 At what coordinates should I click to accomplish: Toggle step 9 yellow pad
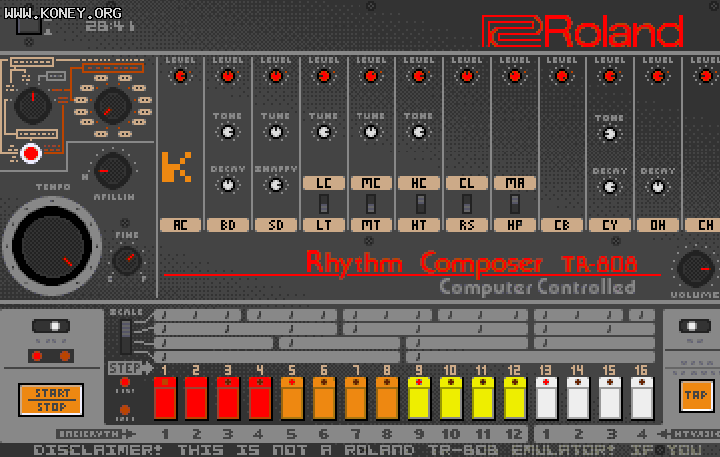419,398
